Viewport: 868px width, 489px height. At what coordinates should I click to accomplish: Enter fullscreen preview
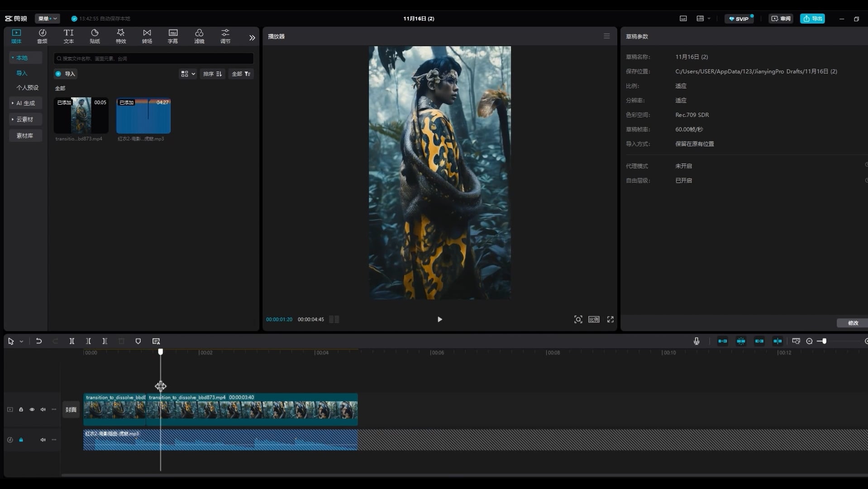click(x=610, y=319)
